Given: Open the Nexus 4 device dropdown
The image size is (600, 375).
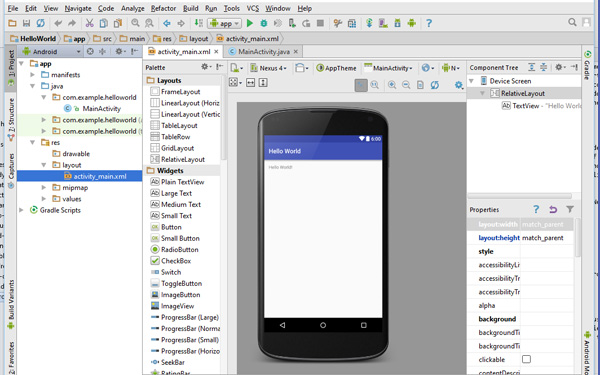Looking at the screenshot, I should 268,68.
